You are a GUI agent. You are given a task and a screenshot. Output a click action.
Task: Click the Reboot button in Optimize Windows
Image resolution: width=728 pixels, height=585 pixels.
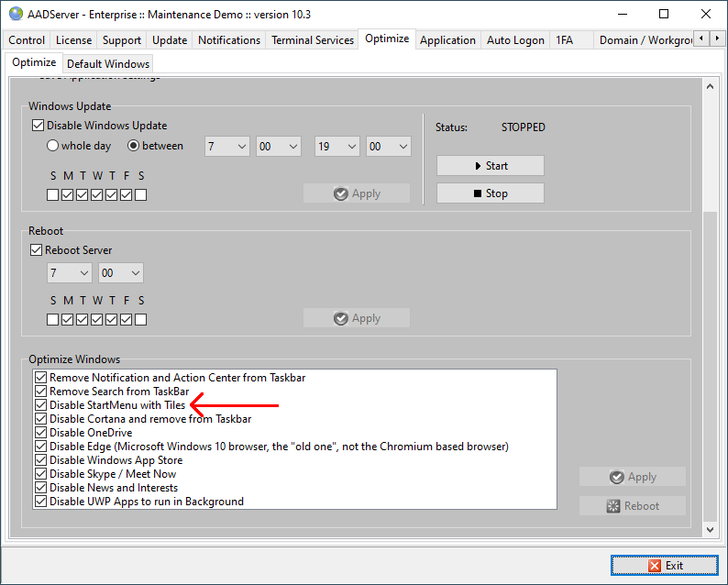(x=632, y=505)
